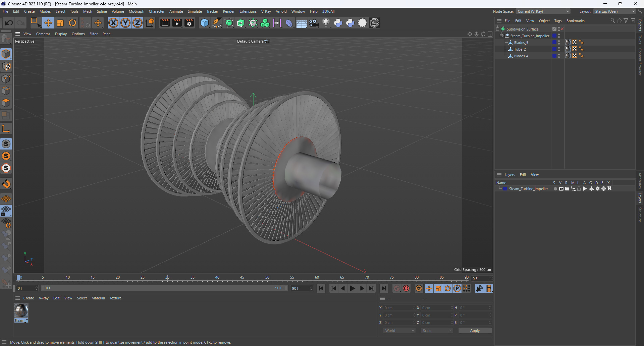Switch to Points mode
This screenshot has width=644, height=346.
coord(6,79)
